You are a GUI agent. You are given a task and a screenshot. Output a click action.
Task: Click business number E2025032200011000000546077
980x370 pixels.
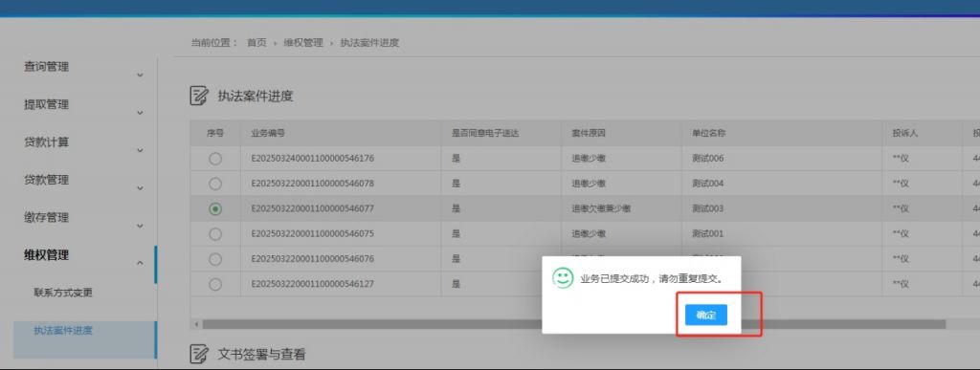[313, 209]
